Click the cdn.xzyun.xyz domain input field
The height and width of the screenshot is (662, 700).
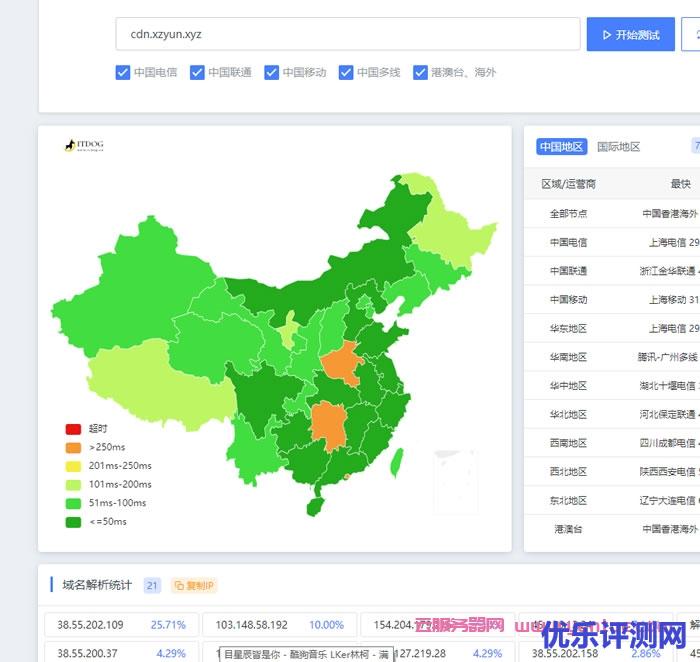point(347,34)
